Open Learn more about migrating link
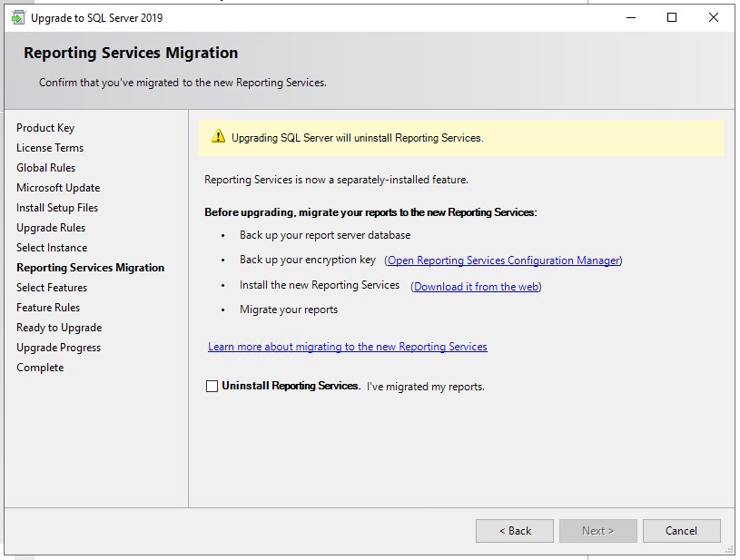This screenshot has width=740, height=560. 348,347
